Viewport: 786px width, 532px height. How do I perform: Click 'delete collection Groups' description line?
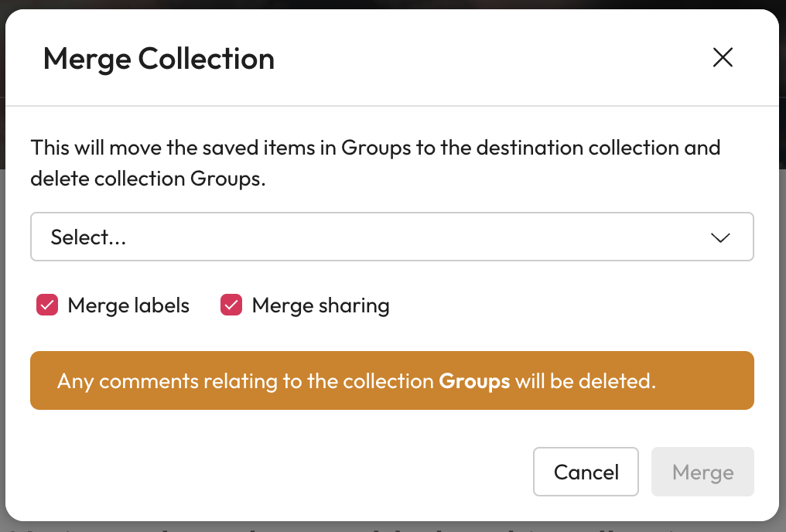(147, 179)
